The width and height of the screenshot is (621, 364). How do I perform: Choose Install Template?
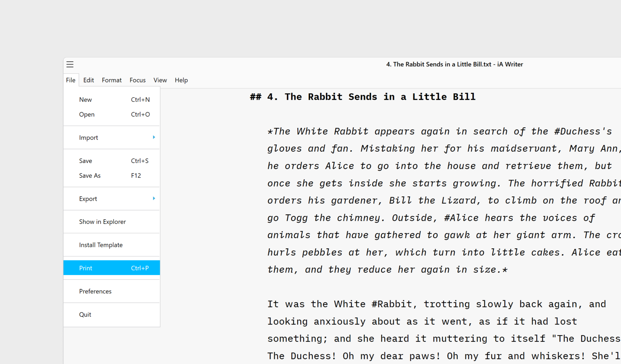112,245
